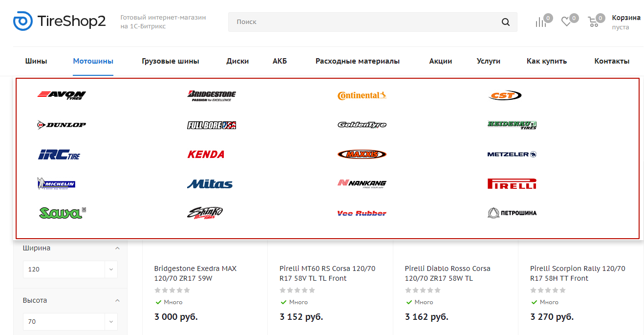Click the 3 000 руб. price
644x335 pixels.
pyautogui.click(x=176, y=317)
